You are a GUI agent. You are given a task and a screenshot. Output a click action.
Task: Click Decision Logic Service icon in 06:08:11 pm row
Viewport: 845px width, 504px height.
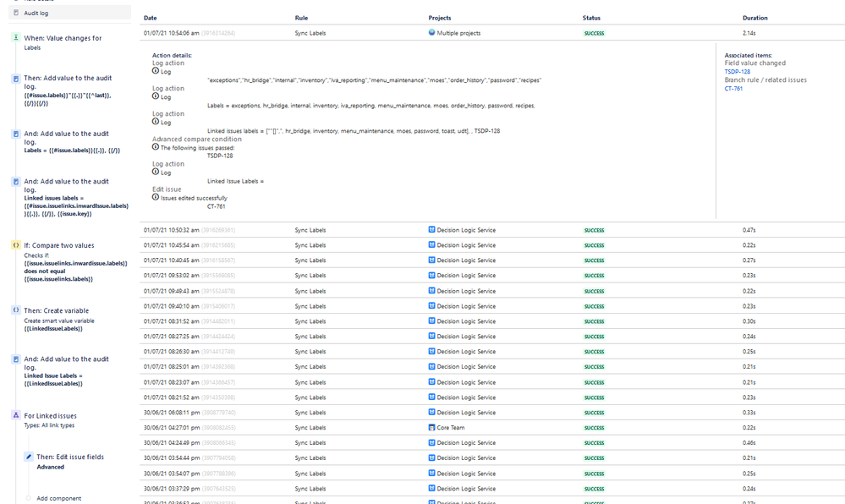tap(431, 412)
